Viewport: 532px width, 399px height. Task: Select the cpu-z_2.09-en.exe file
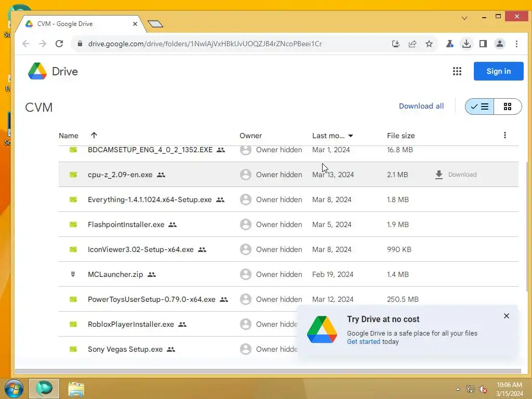click(x=288, y=175)
